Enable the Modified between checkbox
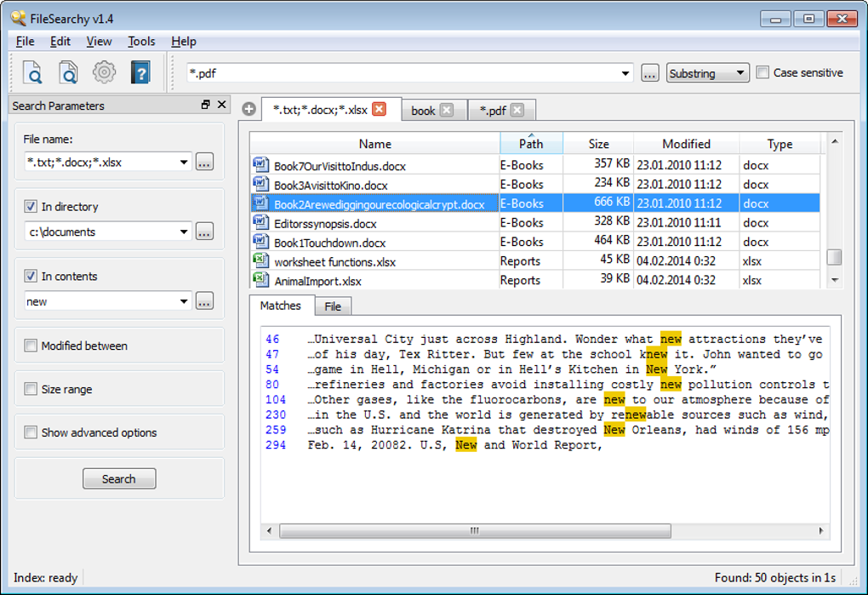868x595 pixels. point(31,346)
